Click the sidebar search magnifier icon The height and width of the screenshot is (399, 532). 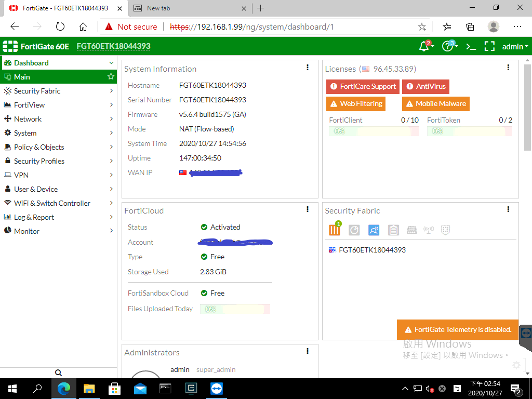[58, 373]
